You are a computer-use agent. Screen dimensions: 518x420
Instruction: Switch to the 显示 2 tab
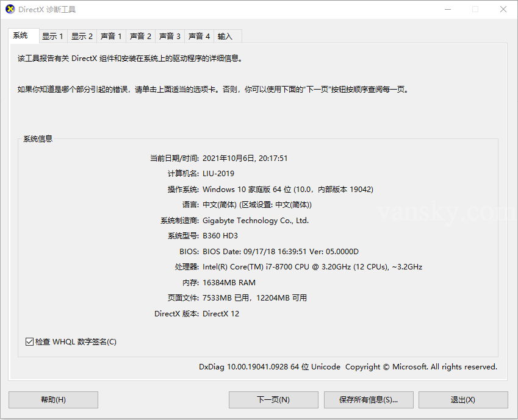[x=82, y=36]
